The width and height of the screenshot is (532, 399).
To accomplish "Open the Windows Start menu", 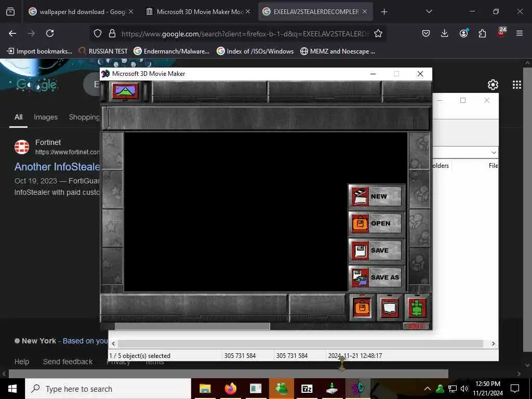I will point(12,389).
